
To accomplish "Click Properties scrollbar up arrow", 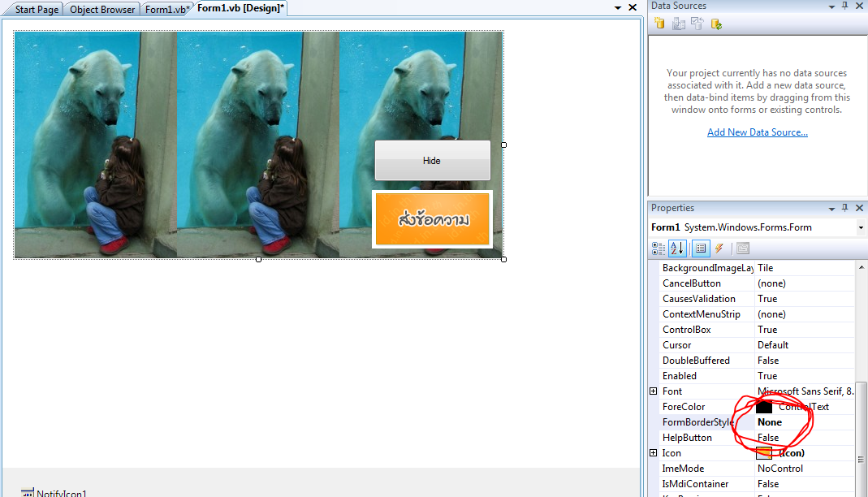I will pos(862,267).
